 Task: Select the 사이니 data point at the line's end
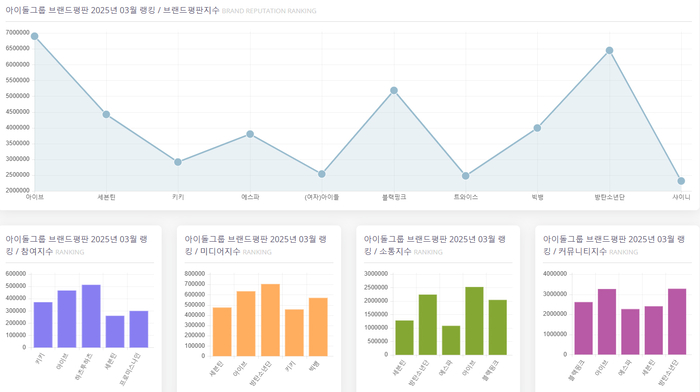click(681, 181)
